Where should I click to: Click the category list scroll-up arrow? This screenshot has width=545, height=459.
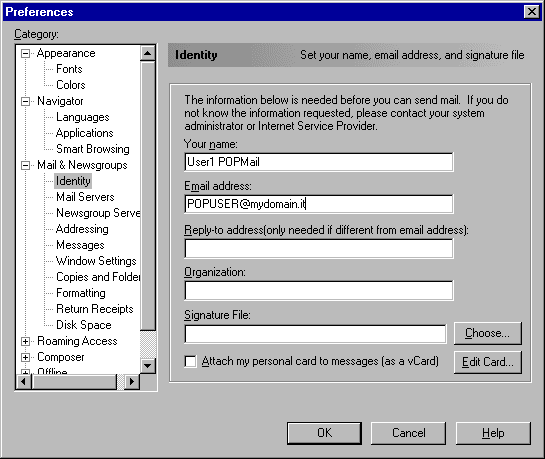pyautogui.click(x=148, y=53)
